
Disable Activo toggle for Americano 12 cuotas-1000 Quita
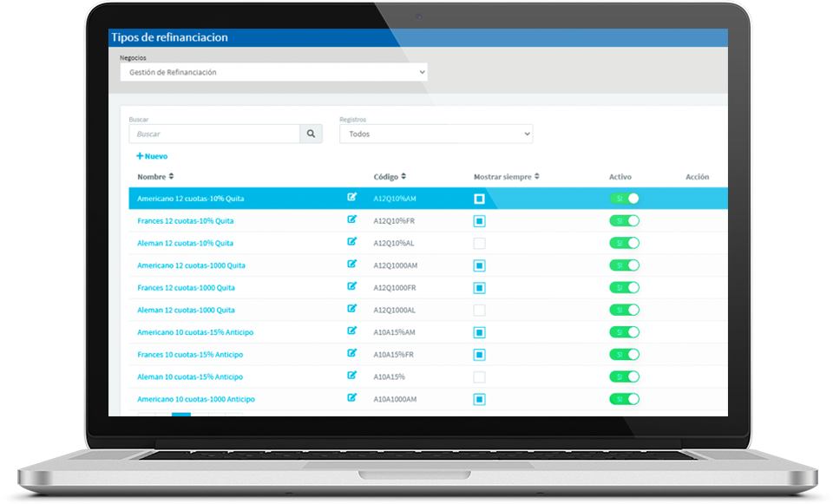coord(624,265)
